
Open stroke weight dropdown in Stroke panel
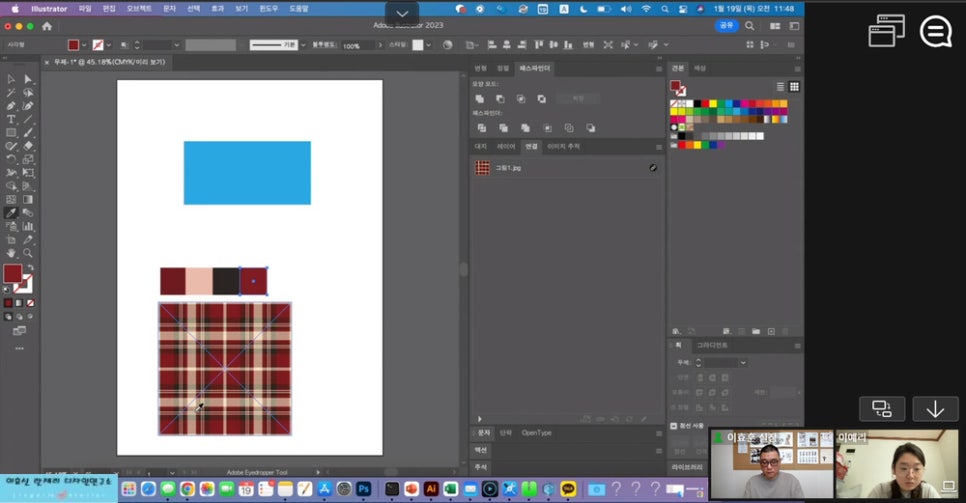(x=744, y=363)
